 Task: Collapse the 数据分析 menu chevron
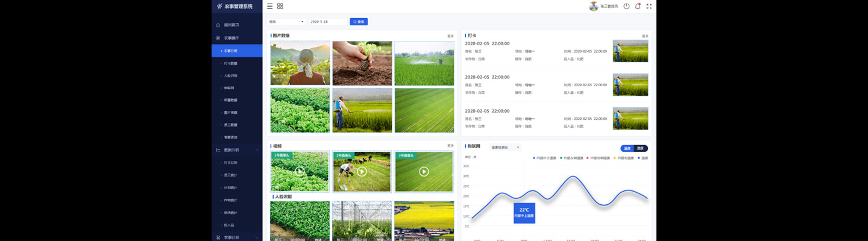pos(257,150)
